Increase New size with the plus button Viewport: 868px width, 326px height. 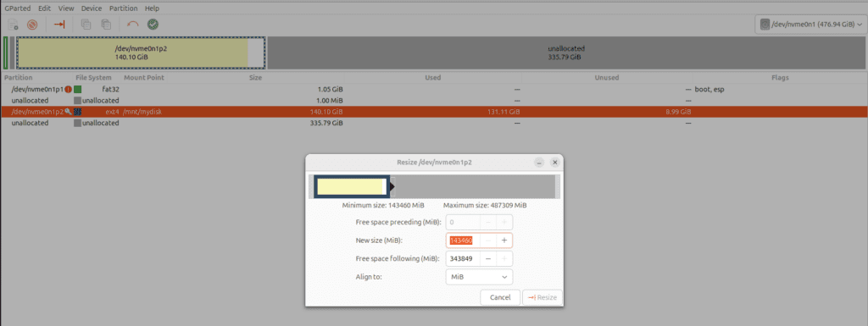coord(504,240)
